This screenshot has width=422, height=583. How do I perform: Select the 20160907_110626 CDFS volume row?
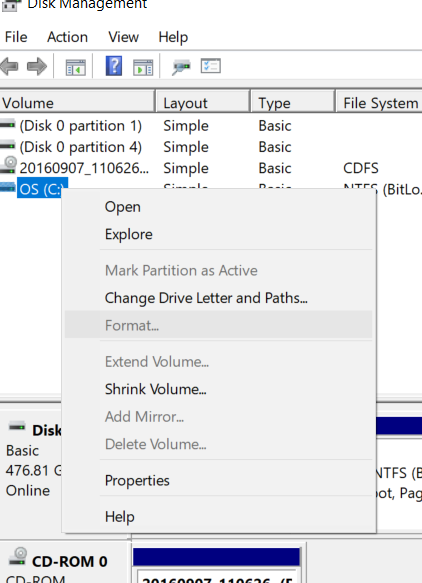coord(211,168)
